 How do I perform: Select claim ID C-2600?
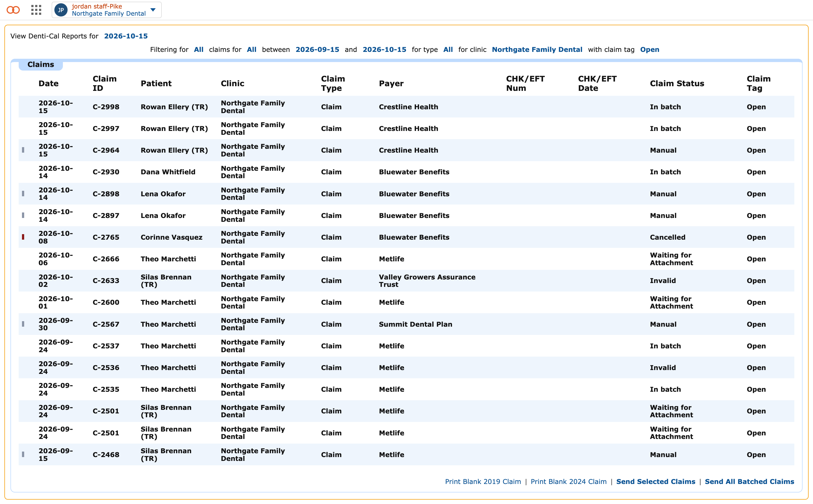click(x=106, y=302)
